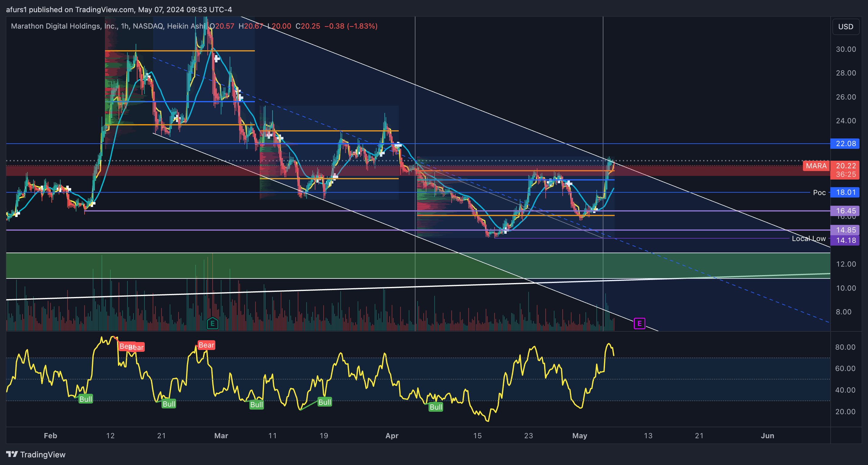Click the 22.08 blue price label
The width and height of the screenshot is (868, 465).
click(845, 144)
